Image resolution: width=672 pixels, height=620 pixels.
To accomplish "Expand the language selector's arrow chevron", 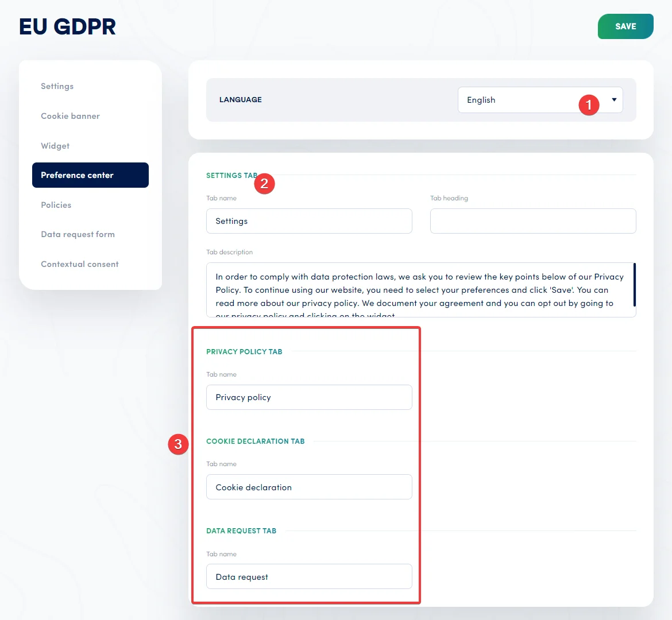I will (613, 99).
